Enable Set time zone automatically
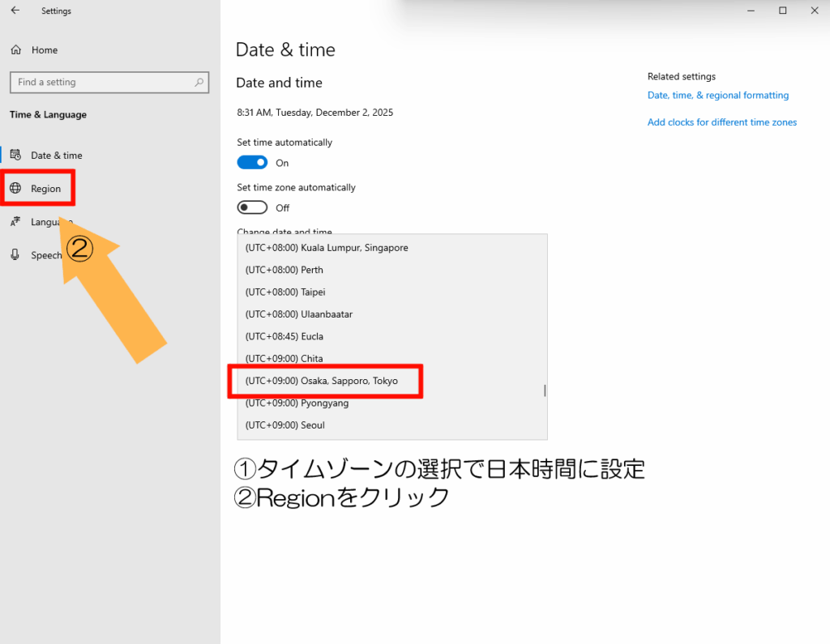 pyautogui.click(x=252, y=208)
